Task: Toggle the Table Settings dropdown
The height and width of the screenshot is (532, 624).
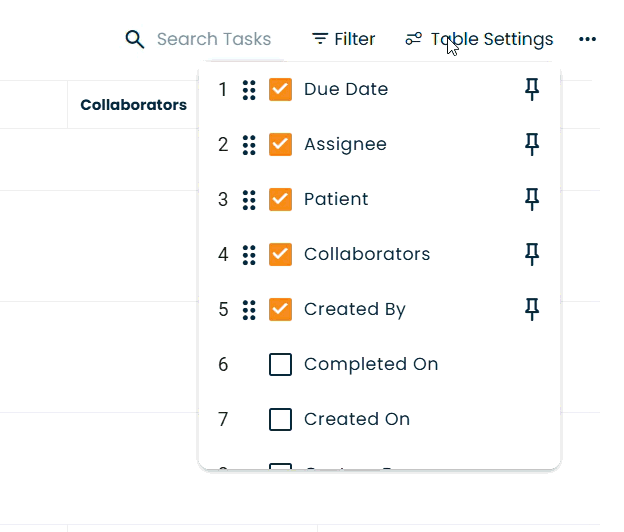Action: pos(479,39)
